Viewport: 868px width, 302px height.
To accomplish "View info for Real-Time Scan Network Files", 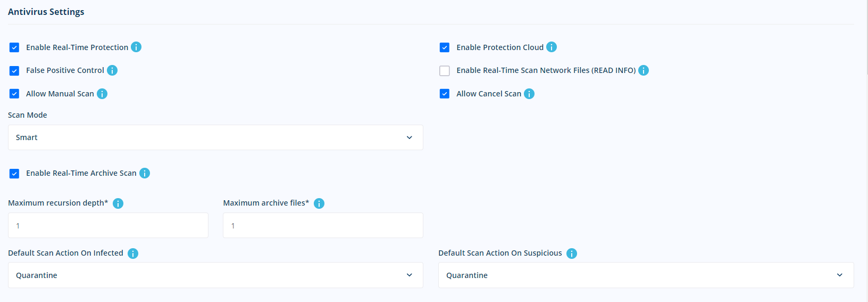I will (x=644, y=70).
